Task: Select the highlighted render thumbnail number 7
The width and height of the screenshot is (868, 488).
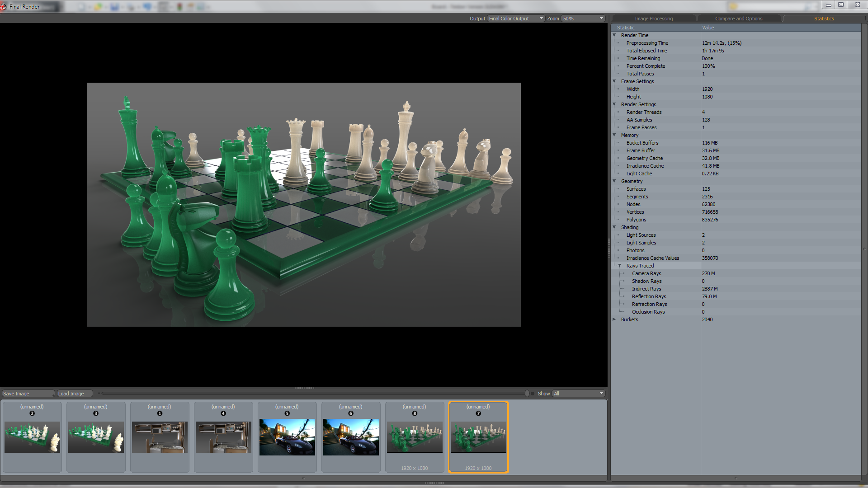Action: pos(478,437)
